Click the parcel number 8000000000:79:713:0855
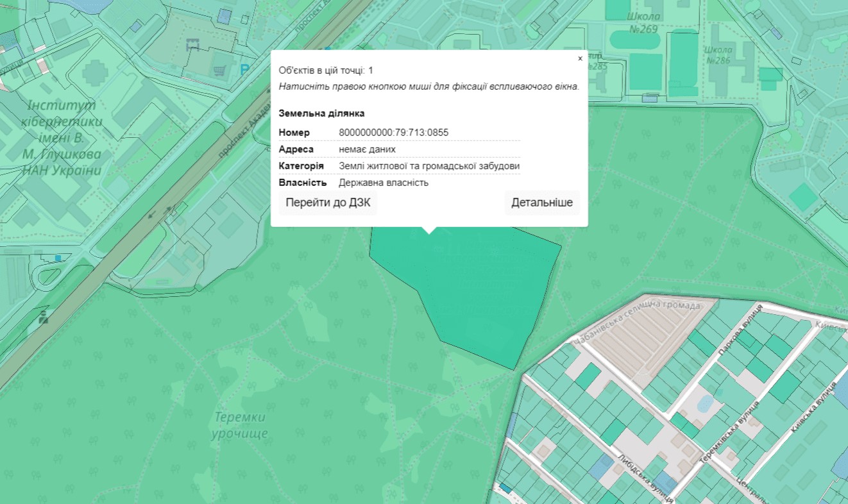The image size is (848, 504). point(393,133)
